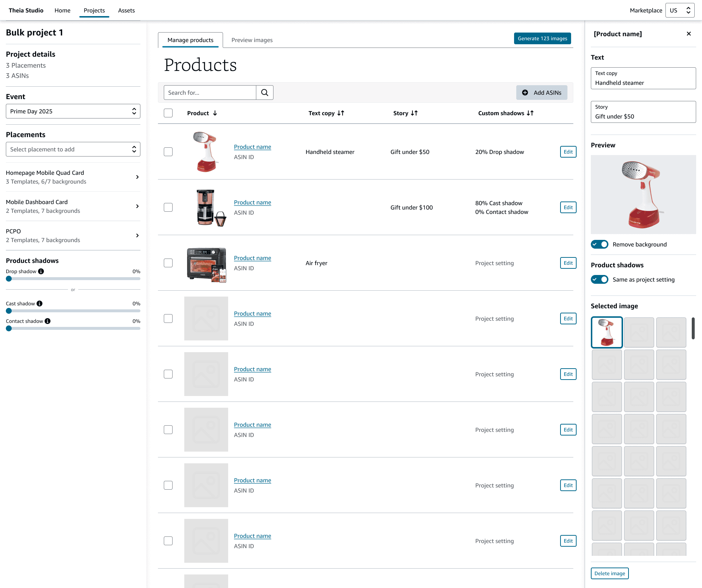
Task: Adjust the Cast shadow slider
Action: [73, 311]
